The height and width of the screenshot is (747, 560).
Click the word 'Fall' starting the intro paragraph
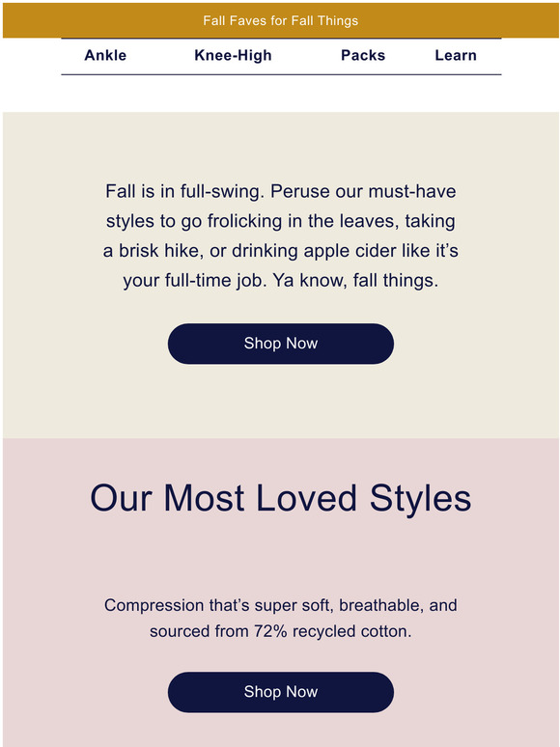pos(117,191)
